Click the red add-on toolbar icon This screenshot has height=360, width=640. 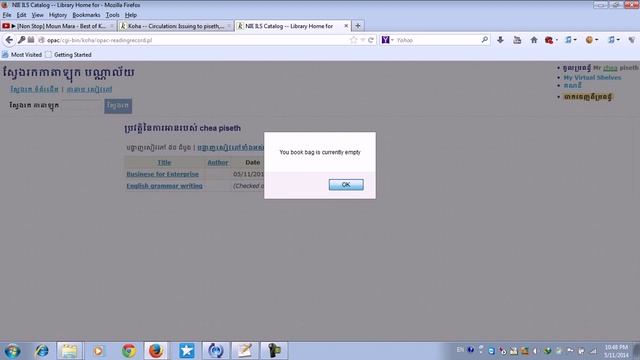[x=549, y=40]
